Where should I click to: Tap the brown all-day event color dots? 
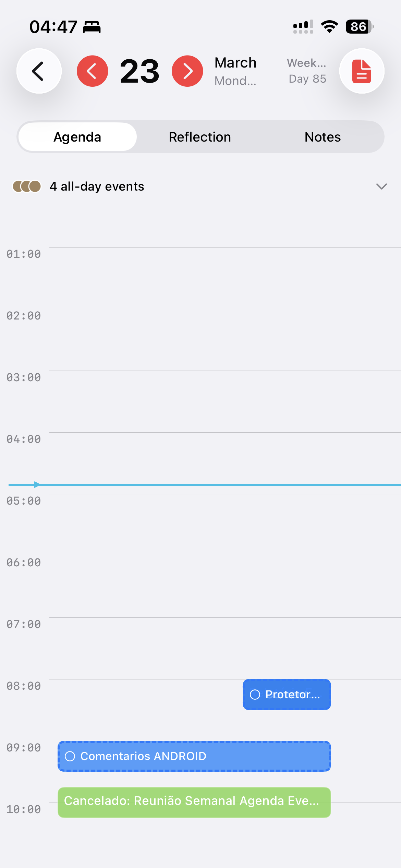[27, 186]
